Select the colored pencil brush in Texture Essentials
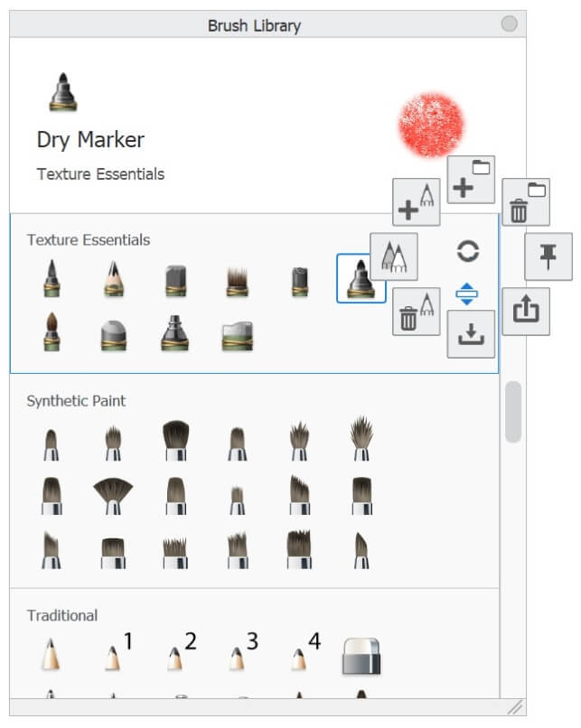The image size is (581, 728). coord(114,278)
